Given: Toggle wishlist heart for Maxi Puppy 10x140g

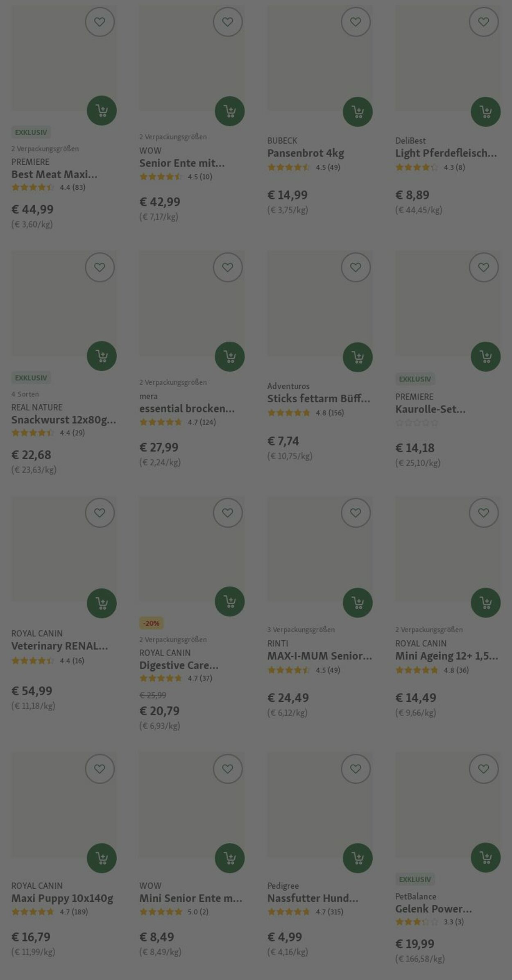Looking at the screenshot, I should click(x=100, y=769).
